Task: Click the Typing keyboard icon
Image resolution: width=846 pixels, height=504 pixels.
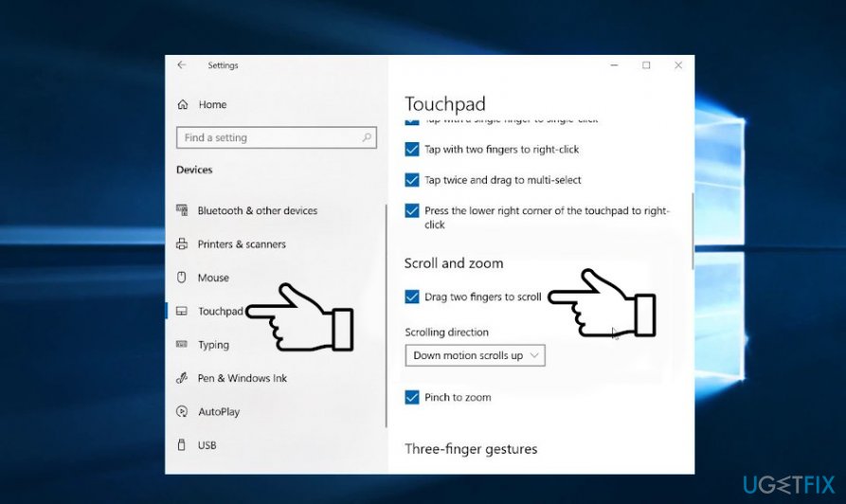Action: coord(182,344)
